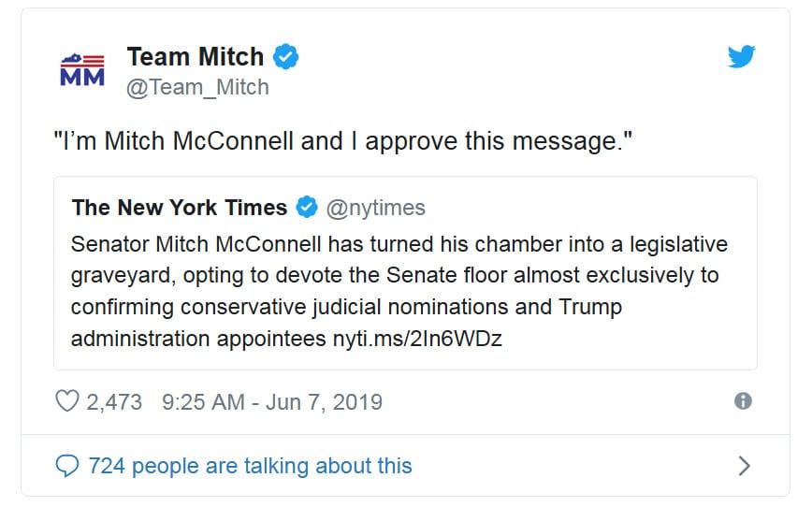Click the blue speech bubble reply icon

click(68, 465)
